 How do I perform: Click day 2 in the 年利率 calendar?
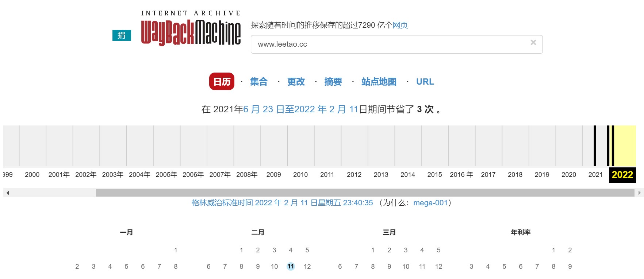[x=570, y=250]
